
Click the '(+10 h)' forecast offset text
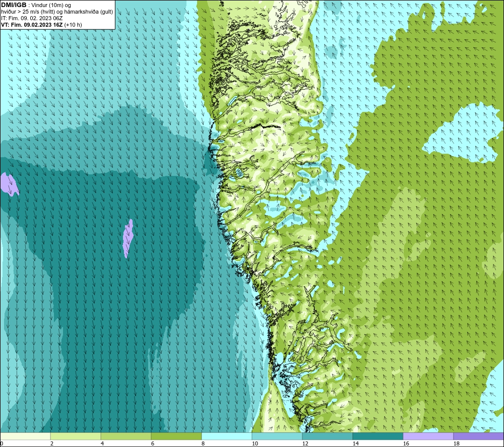point(73,25)
